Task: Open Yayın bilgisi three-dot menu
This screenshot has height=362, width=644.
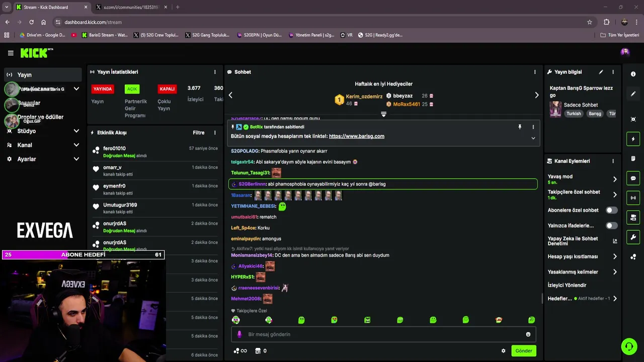Action: click(613, 72)
